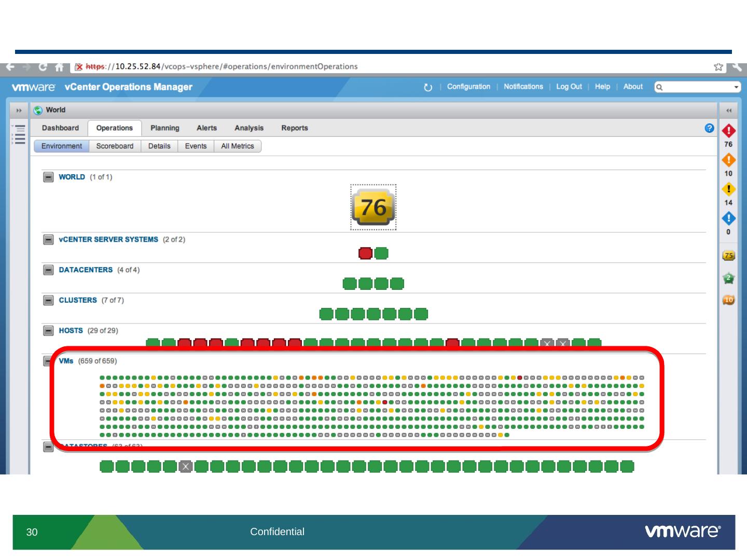This screenshot has height=560, width=747.
Task: Open the Alerts tab
Action: [206, 128]
